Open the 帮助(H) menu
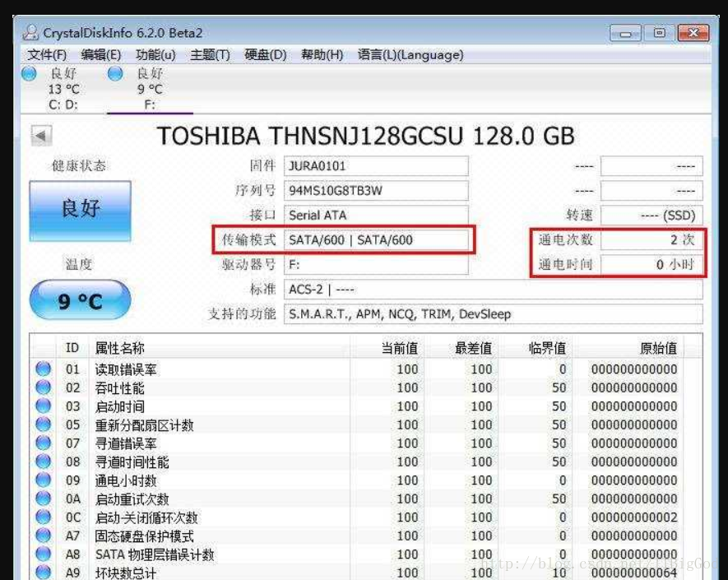 (322, 55)
